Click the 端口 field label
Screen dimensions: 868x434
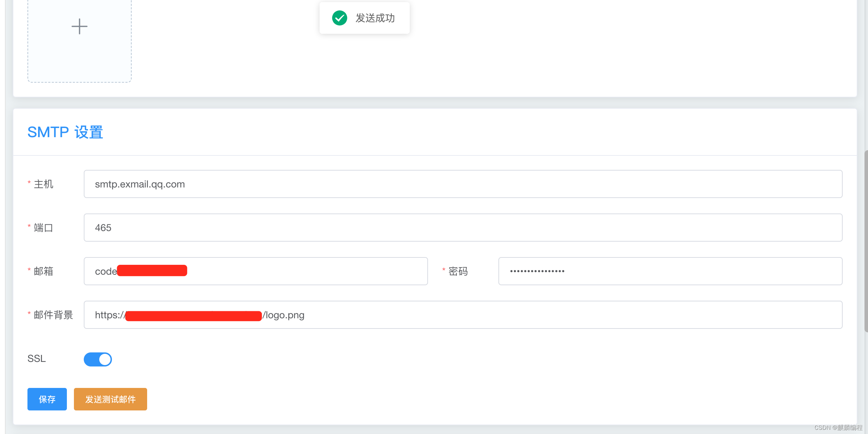[x=43, y=228]
